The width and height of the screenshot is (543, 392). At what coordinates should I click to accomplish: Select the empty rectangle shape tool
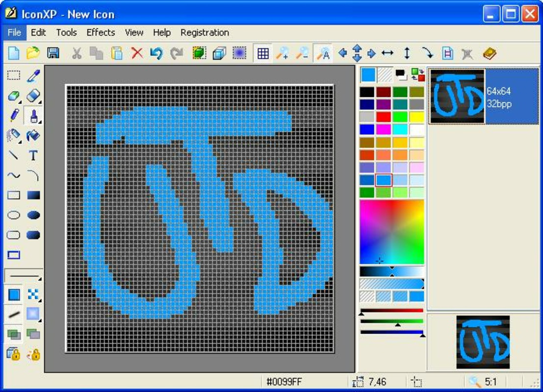pos(14,195)
